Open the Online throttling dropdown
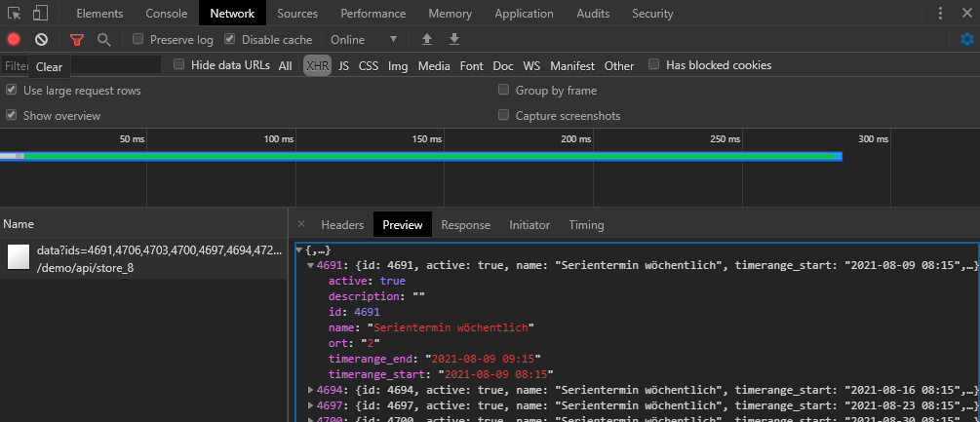980x422 pixels. pos(365,40)
